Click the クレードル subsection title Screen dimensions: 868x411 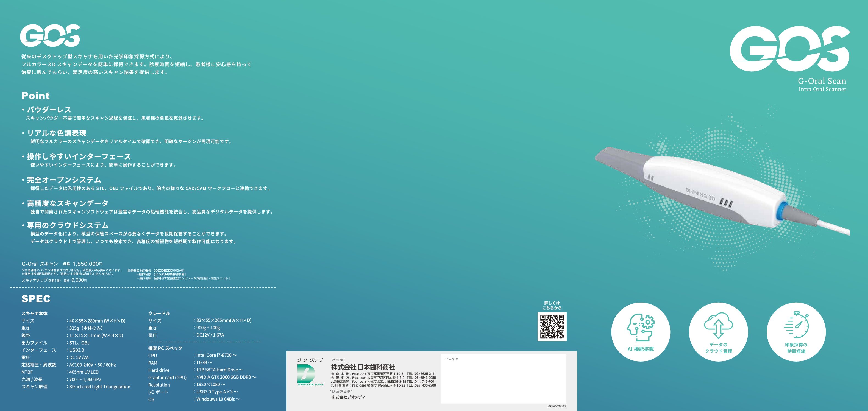coord(159,313)
